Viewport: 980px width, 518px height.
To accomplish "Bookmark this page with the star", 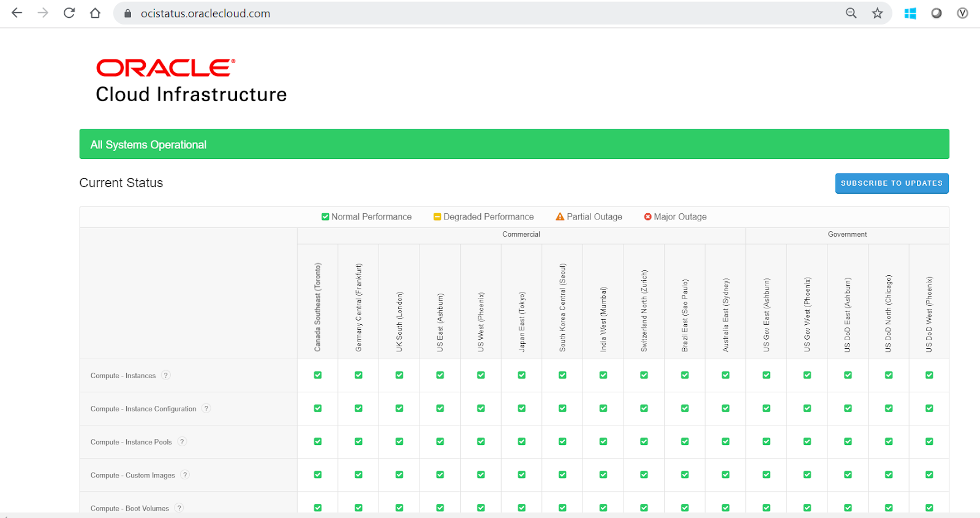I will coord(878,13).
